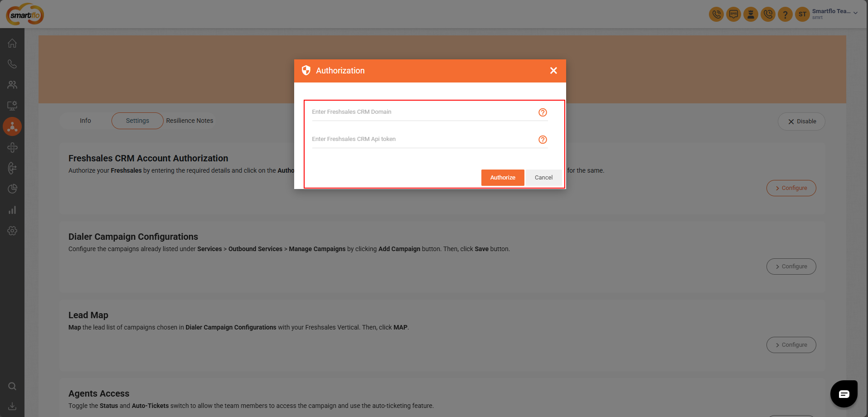Select the highlighted integrations sidebar icon
The width and height of the screenshot is (868, 417).
pos(12,126)
